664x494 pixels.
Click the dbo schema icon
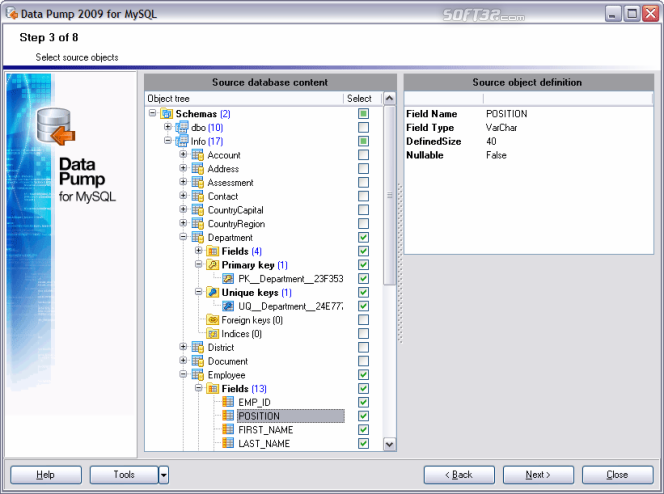[182, 127]
